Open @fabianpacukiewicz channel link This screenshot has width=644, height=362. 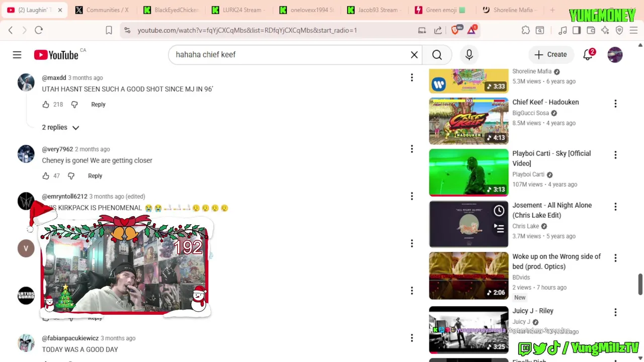coord(70,338)
